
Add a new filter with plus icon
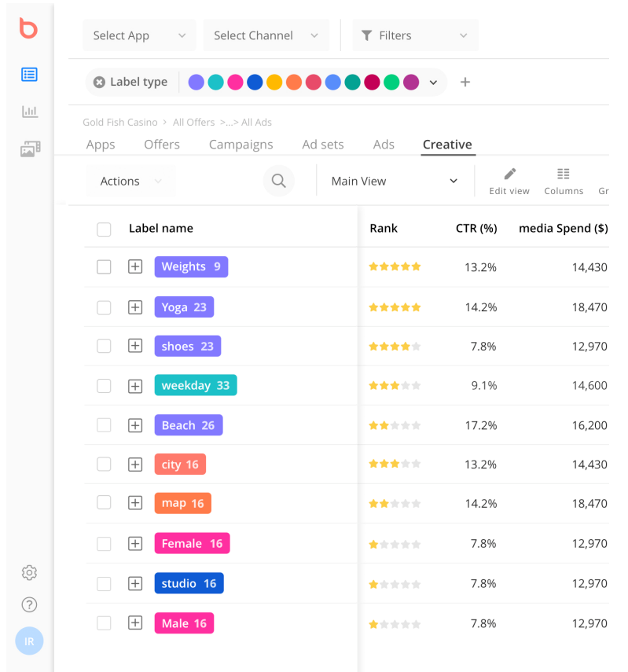point(465,82)
